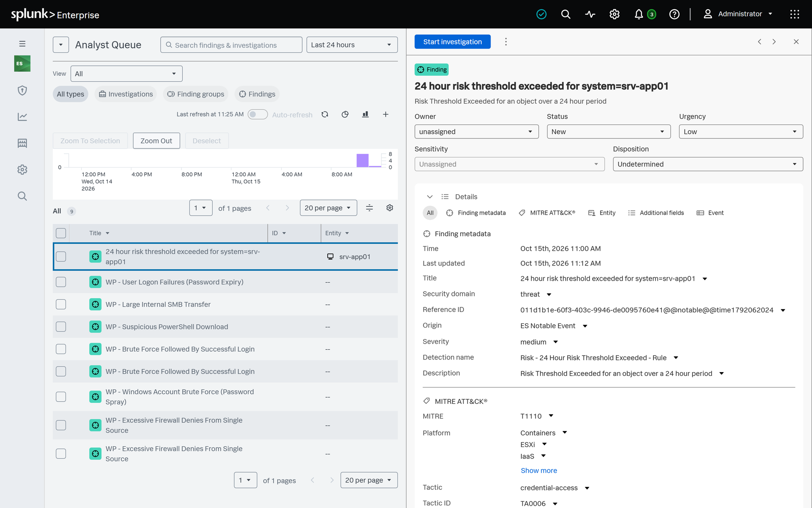Check the Suspicious PowerShell Download checkbox

coord(61,327)
